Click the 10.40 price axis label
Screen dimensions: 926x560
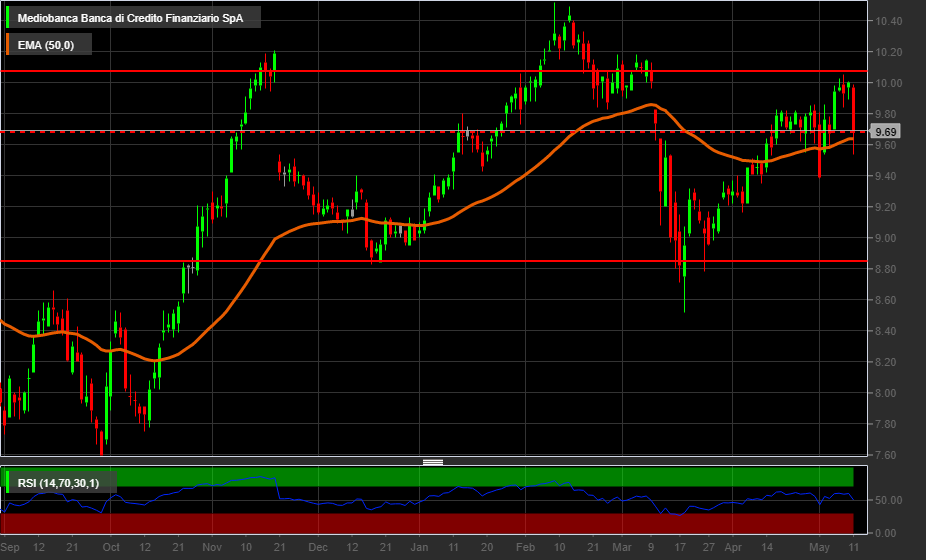(x=888, y=21)
